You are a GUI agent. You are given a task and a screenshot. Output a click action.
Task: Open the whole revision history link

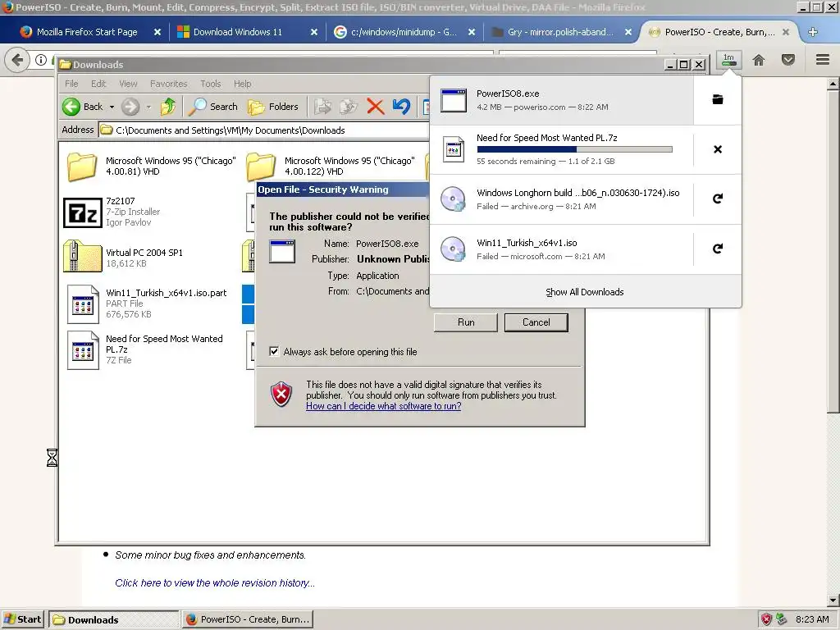pyautogui.click(x=215, y=583)
